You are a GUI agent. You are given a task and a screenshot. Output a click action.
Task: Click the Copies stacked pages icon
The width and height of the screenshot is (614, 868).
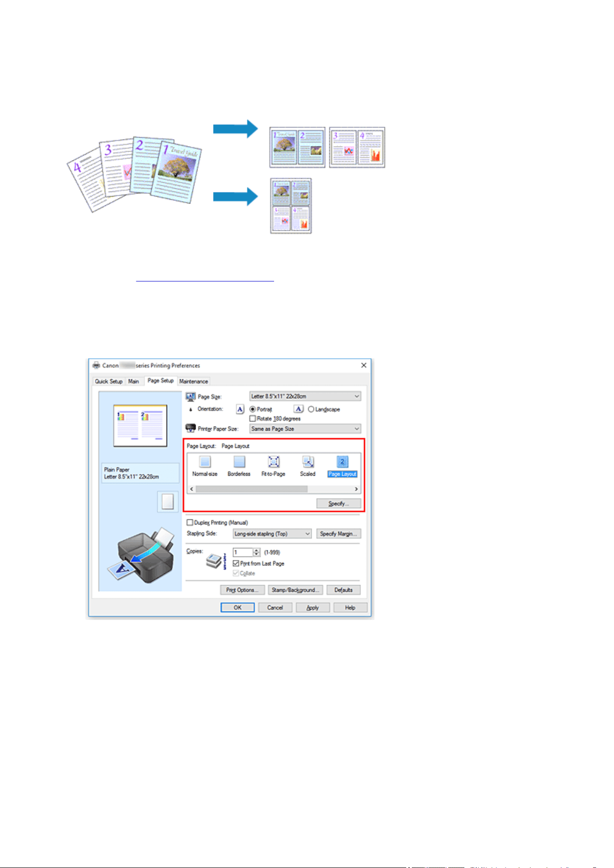coord(214,561)
